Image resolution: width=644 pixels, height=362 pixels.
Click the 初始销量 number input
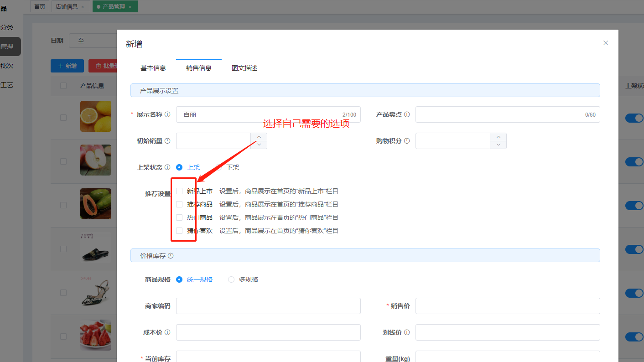pyautogui.click(x=213, y=141)
